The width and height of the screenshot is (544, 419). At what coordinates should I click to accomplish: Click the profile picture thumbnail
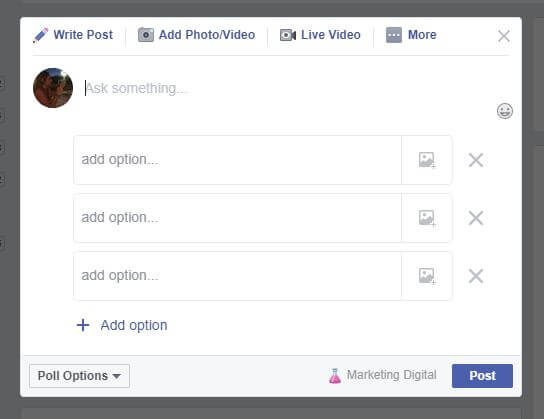(53, 88)
